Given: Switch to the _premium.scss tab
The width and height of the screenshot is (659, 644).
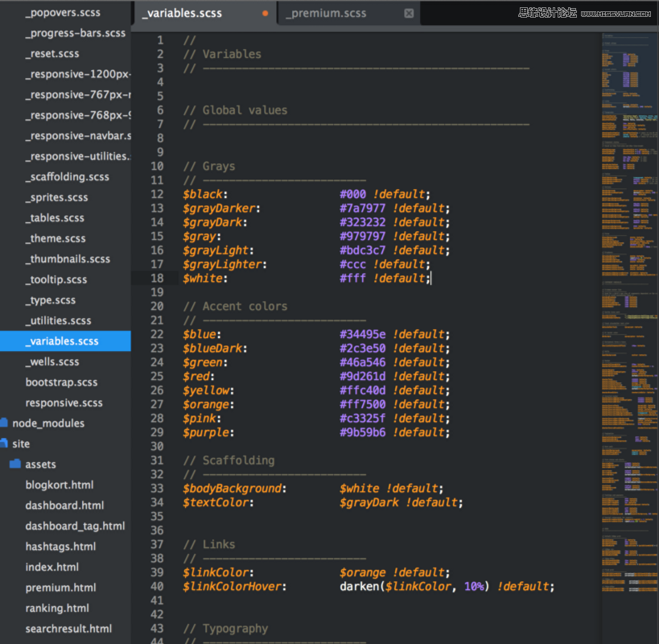Looking at the screenshot, I should tap(326, 14).
